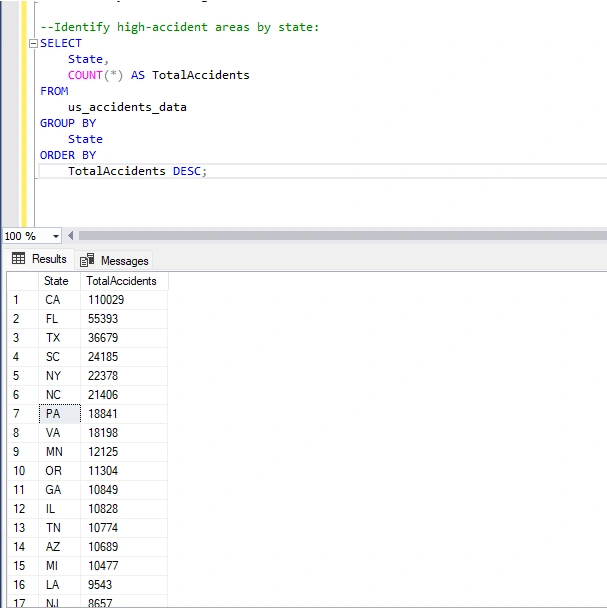
Task: Select the 36679 value cell
Action: (124, 338)
